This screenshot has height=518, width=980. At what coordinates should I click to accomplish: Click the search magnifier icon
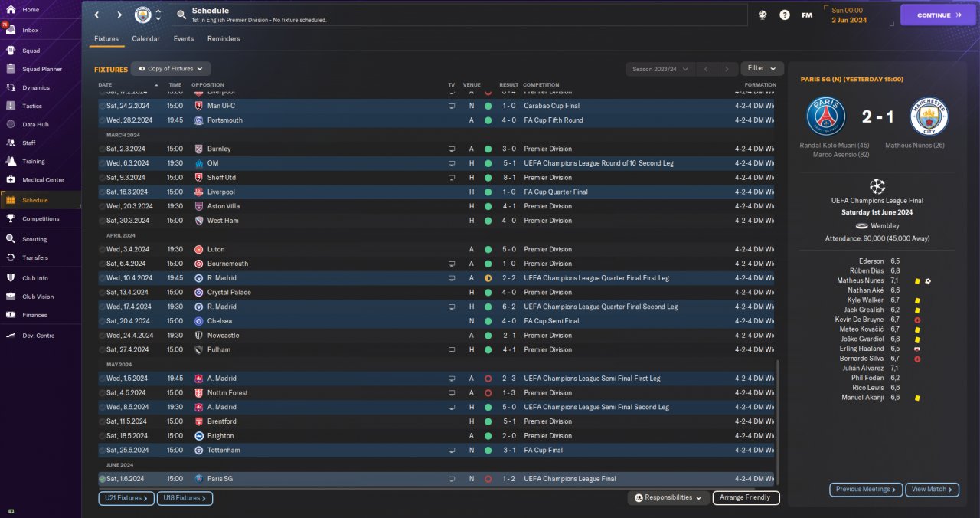point(181,15)
